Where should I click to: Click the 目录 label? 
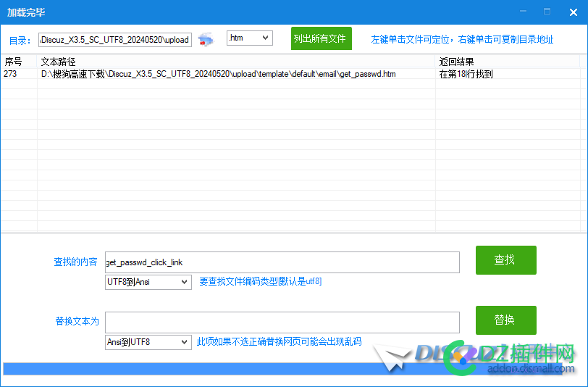coord(20,41)
